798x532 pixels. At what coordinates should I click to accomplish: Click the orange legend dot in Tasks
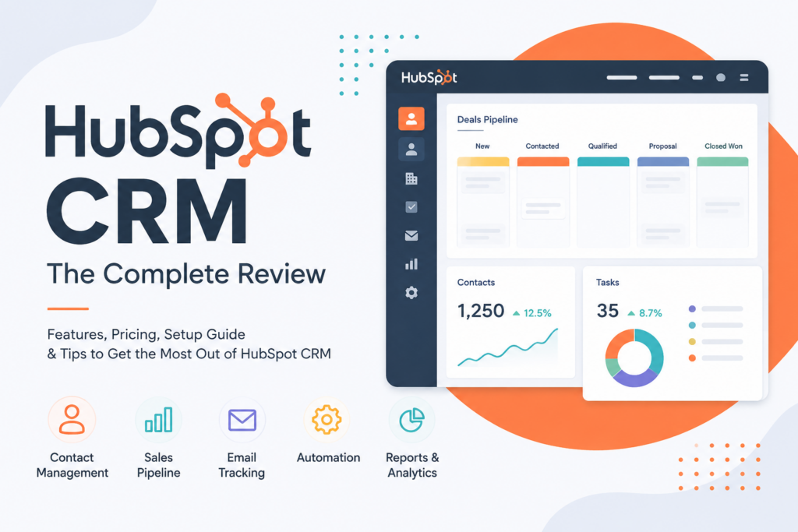click(692, 358)
